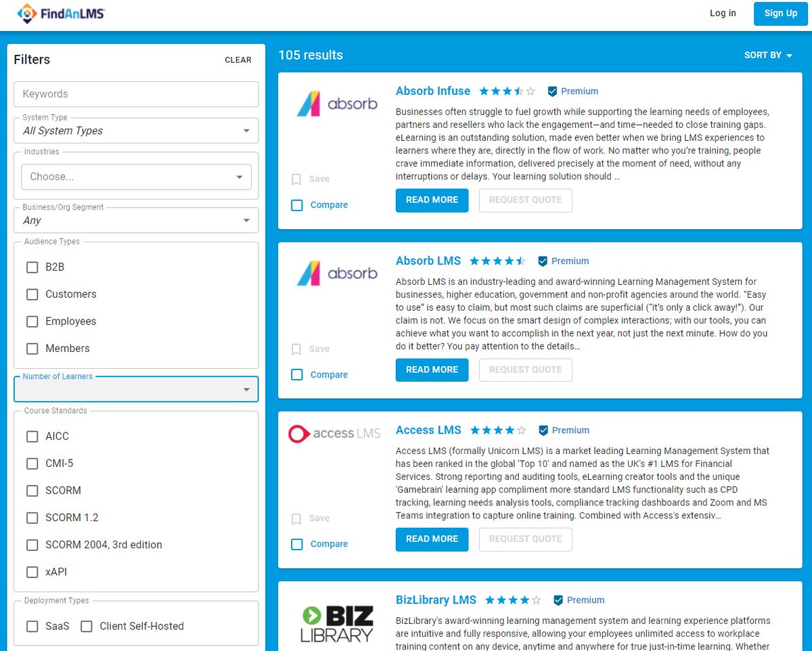The height and width of the screenshot is (651, 812).
Task: Tick the Compare checkbox for Absorb Infuse
Action: pos(297,205)
